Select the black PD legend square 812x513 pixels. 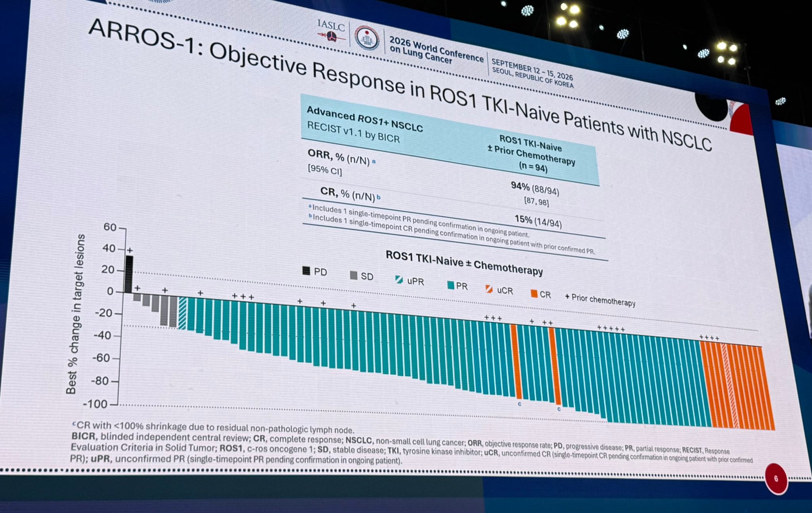(x=306, y=271)
